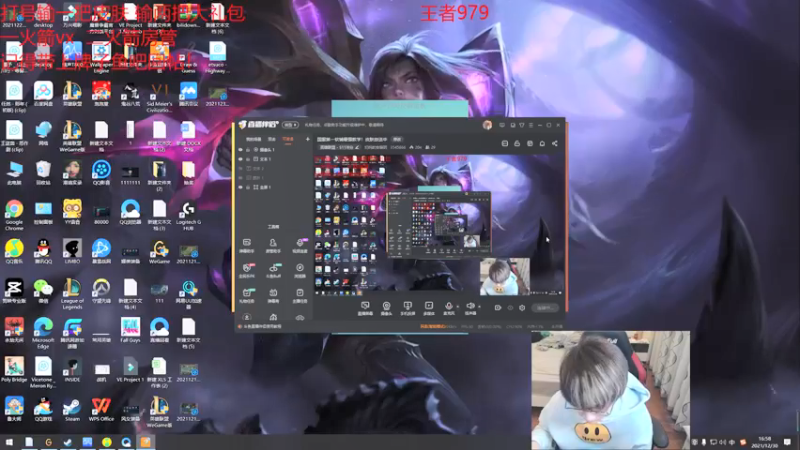Open WPS Office desktop shortcut
Screen dimensions: 800x450
tap(101, 411)
